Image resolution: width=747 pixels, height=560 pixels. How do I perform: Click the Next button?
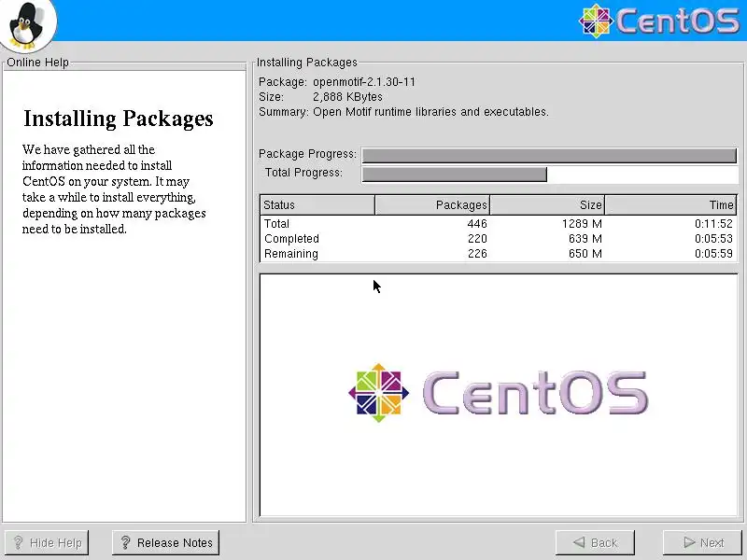(x=704, y=542)
